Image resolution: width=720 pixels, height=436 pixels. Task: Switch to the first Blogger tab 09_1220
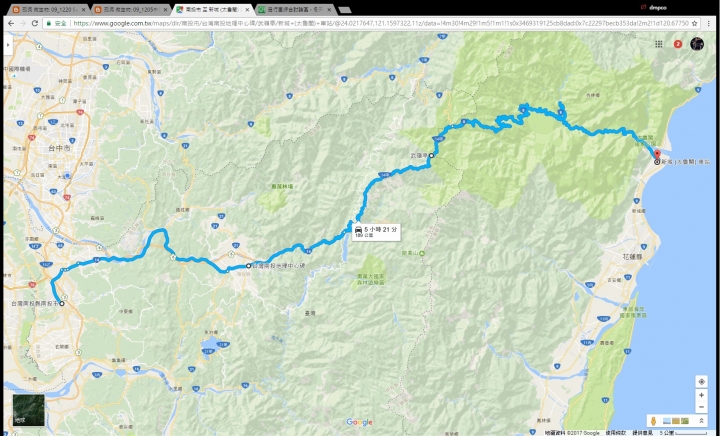[x=46, y=9]
